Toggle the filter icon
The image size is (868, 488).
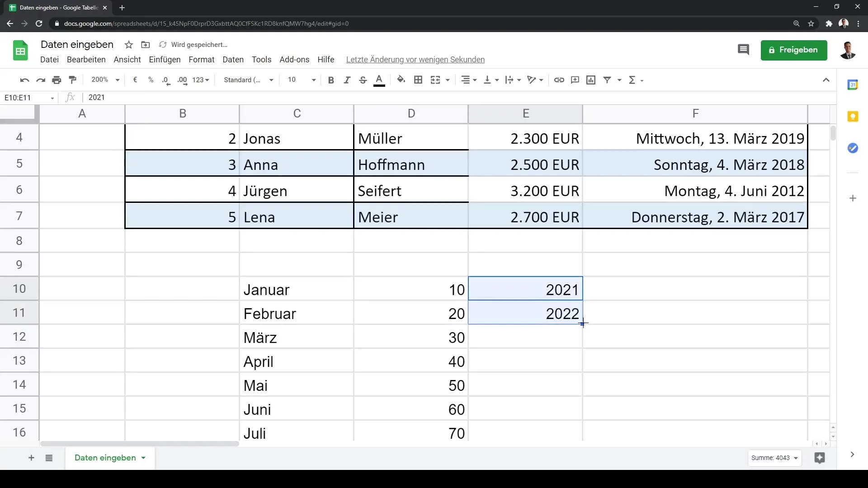pyautogui.click(x=607, y=80)
